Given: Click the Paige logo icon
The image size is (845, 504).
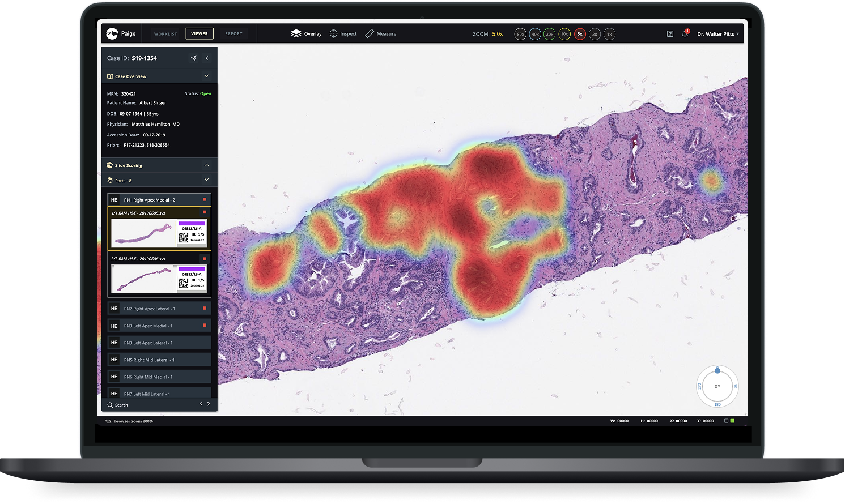Looking at the screenshot, I should (x=112, y=34).
